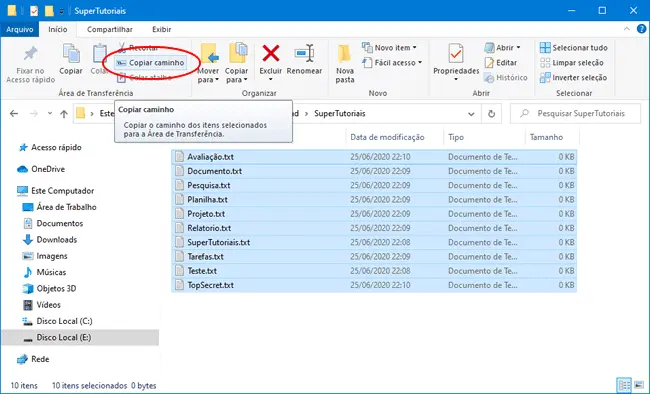Click the Mover para folder icon
The width and height of the screenshot is (650, 394).
click(209, 54)
